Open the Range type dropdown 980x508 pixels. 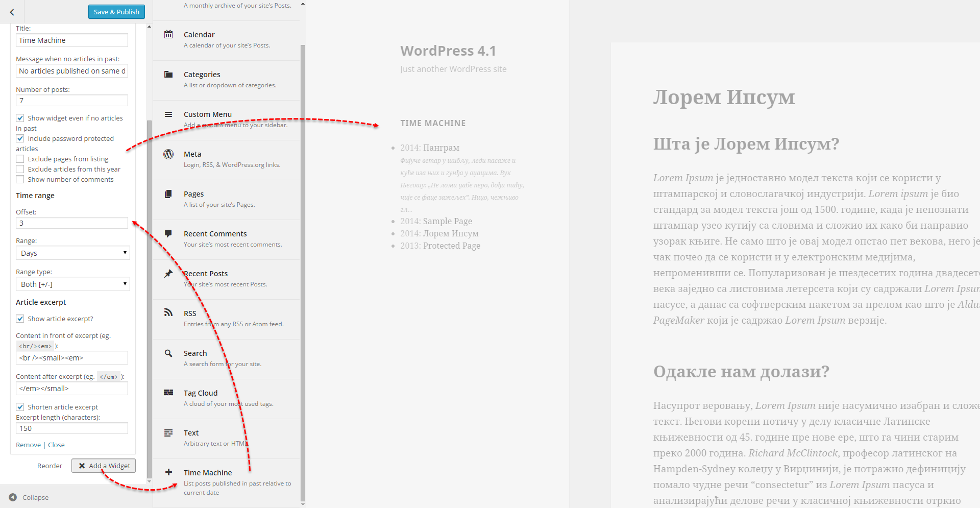[x=73, y=284]
